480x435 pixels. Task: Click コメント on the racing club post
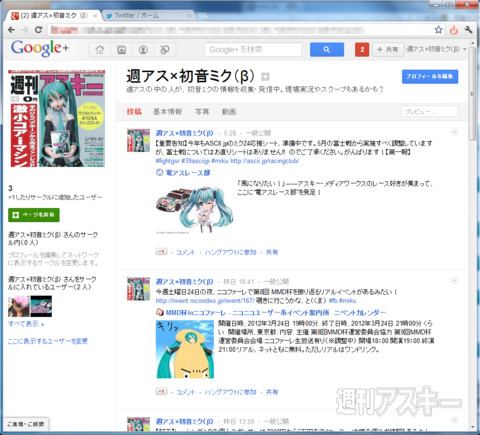coord(185,252)
